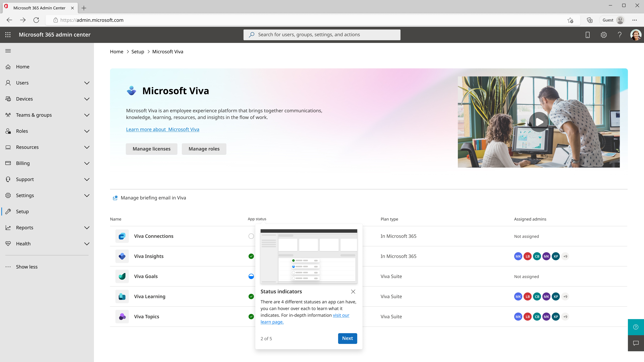
Task: Click Viva Connections empty status circle
Action: [x=251, y=236]
